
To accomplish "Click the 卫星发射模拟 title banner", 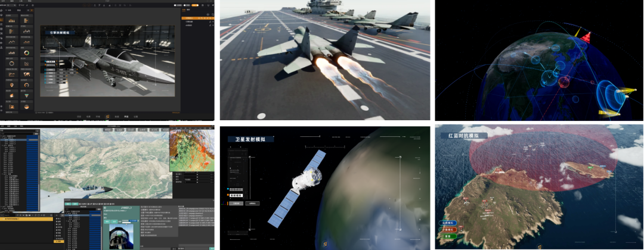I will click(x=250, y=139).
